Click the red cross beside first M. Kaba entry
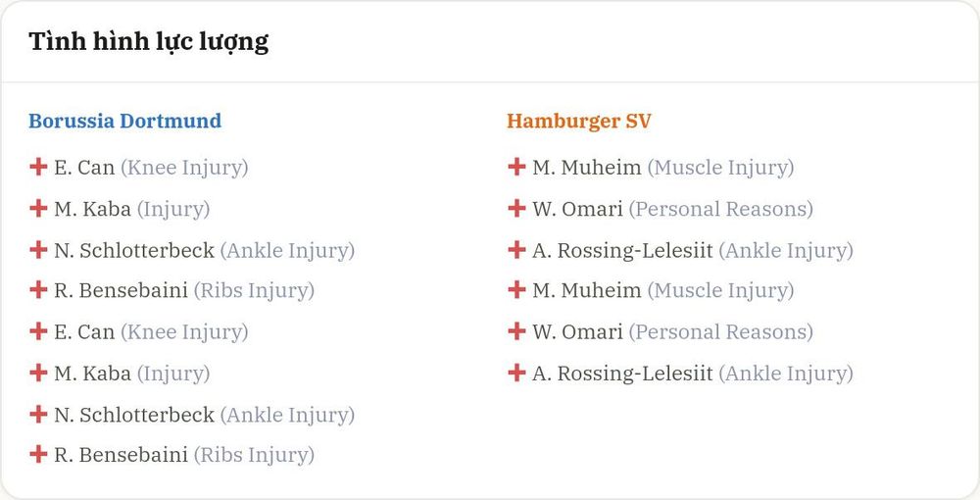 coord(38,208)
